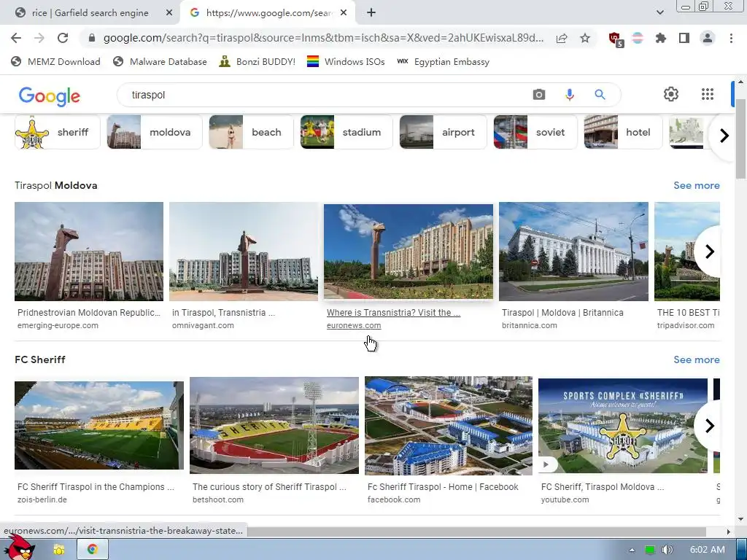Click the address bar URL
Image resolution: width=747 pixels, height=560 pixels.
(x=323, y=38)
